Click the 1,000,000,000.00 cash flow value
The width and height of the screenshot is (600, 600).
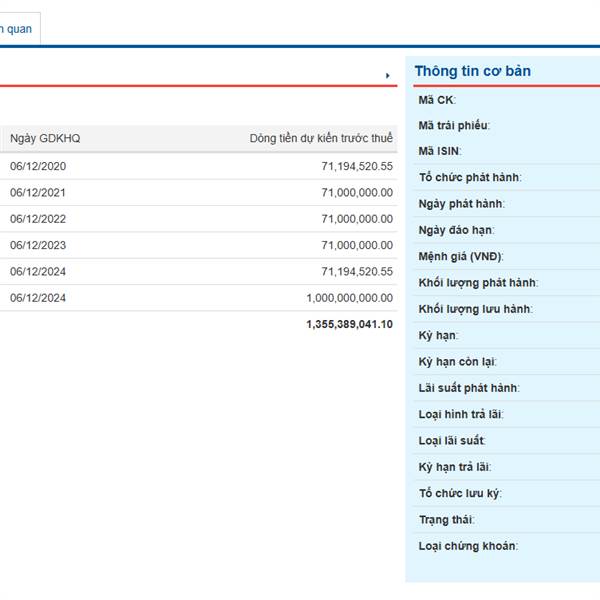point(349,298)
